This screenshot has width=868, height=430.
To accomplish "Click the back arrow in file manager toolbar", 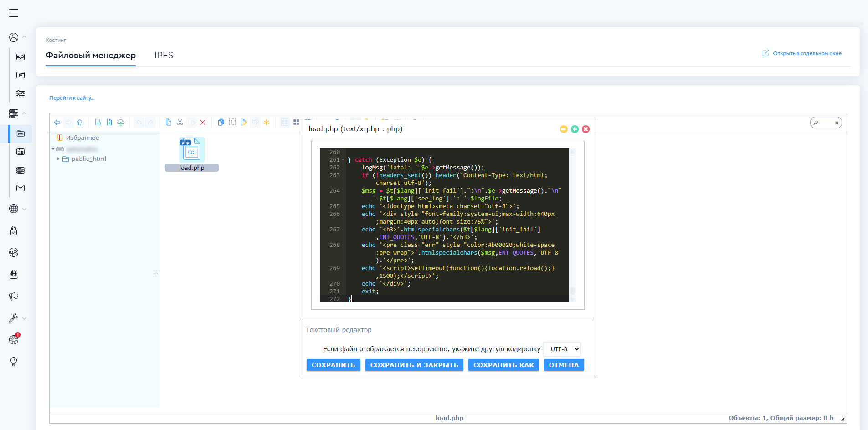I will click(x=57, y=122).
